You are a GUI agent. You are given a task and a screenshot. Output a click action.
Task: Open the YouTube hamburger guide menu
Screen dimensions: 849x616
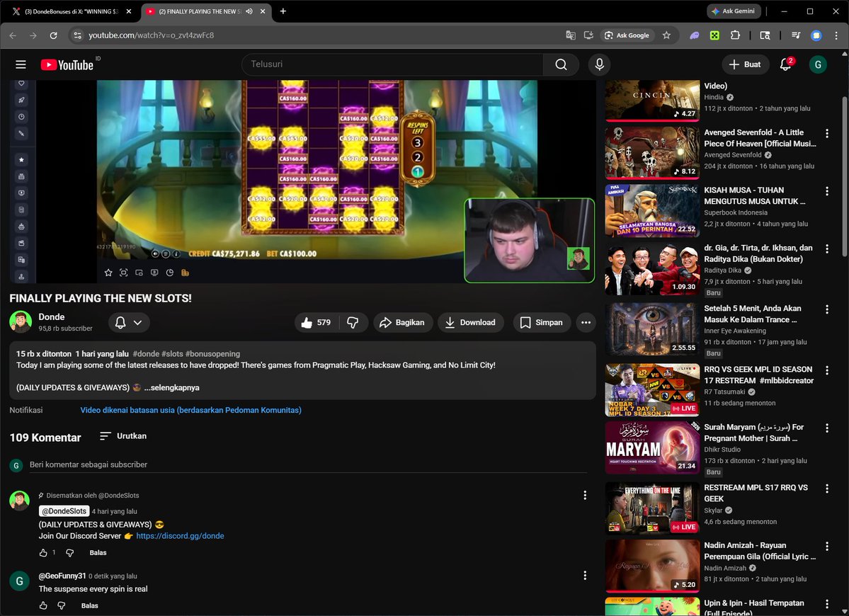click(21, 64)
